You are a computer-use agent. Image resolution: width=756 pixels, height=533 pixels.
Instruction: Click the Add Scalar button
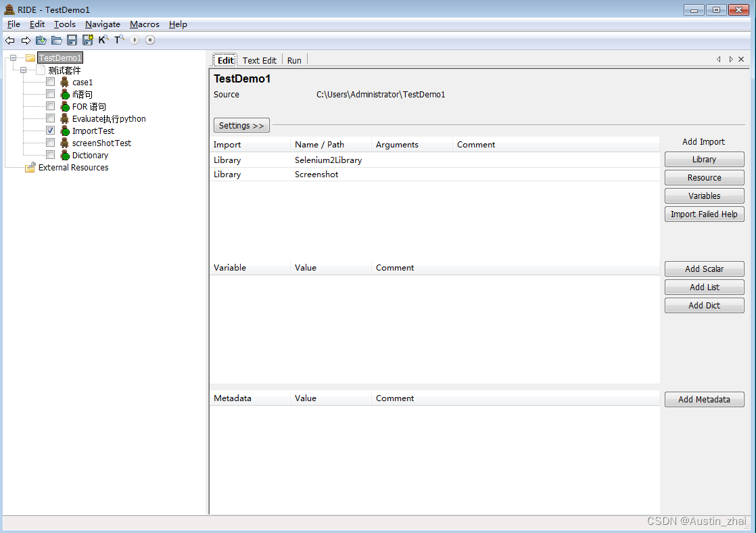coord(705,269)
